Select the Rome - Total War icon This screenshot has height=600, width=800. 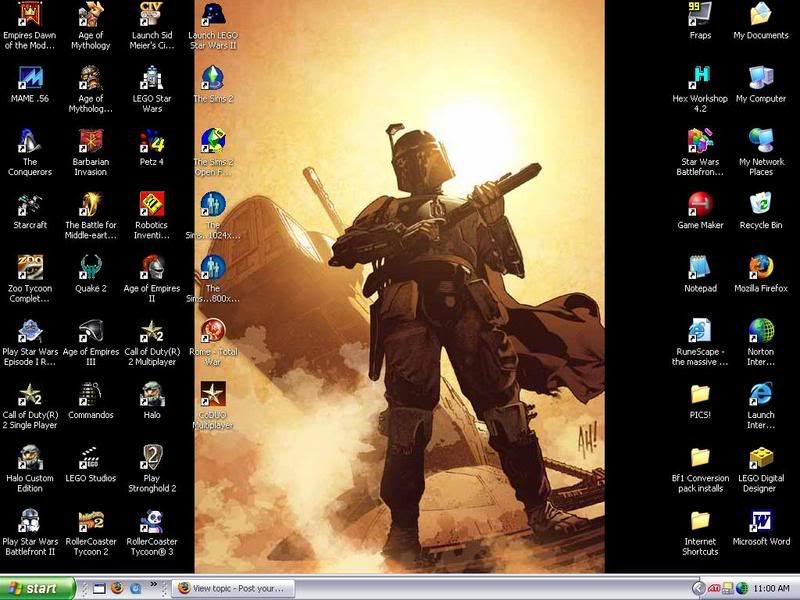point(213,342)
